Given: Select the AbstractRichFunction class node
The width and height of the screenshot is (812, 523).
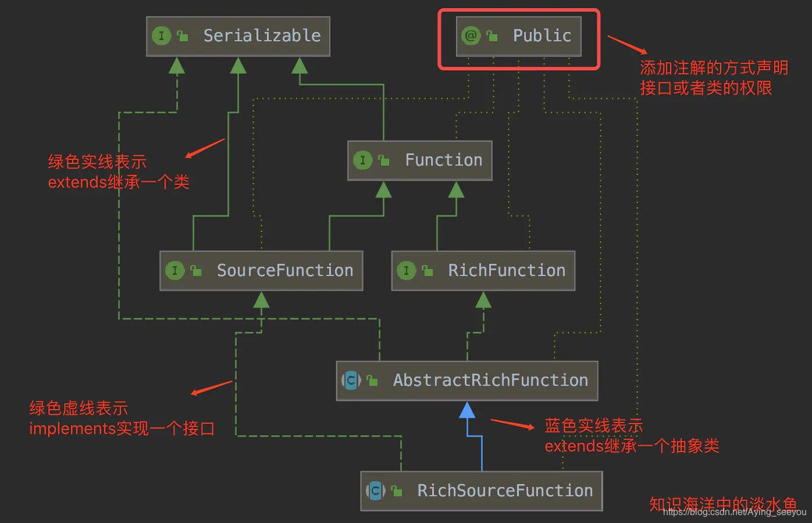Looking at the screenshot, I should [x=467, y=381].
